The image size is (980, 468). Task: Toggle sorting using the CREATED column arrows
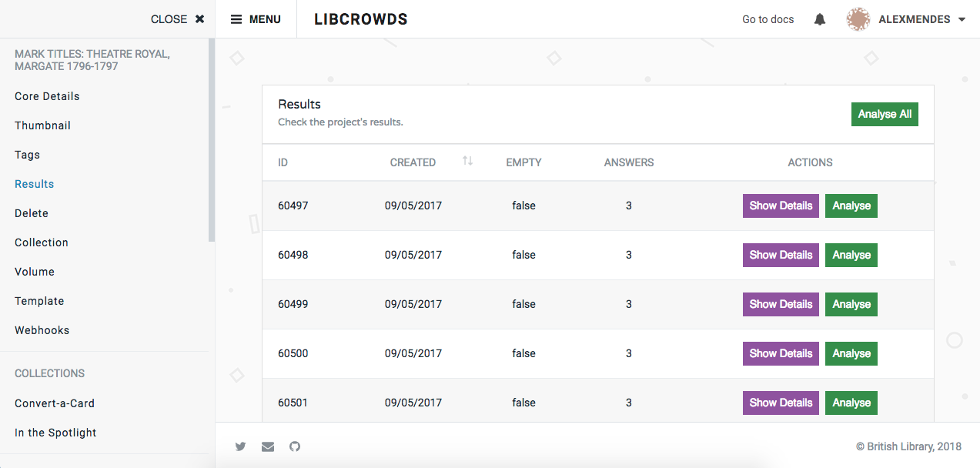pyautogui.click(x=468, y=162)
